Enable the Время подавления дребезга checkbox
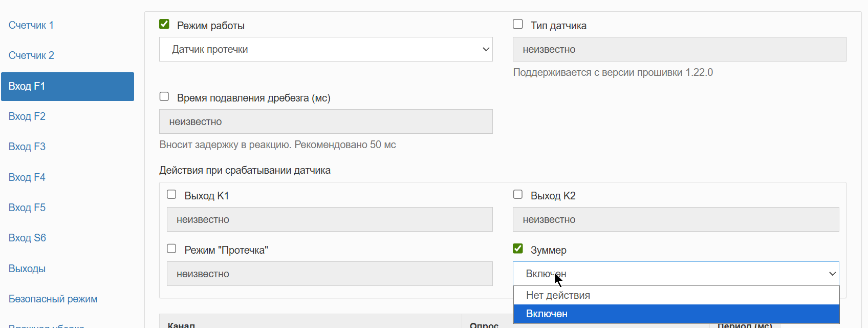The height and width of the screenshot is (328, 868). point(164,96)
